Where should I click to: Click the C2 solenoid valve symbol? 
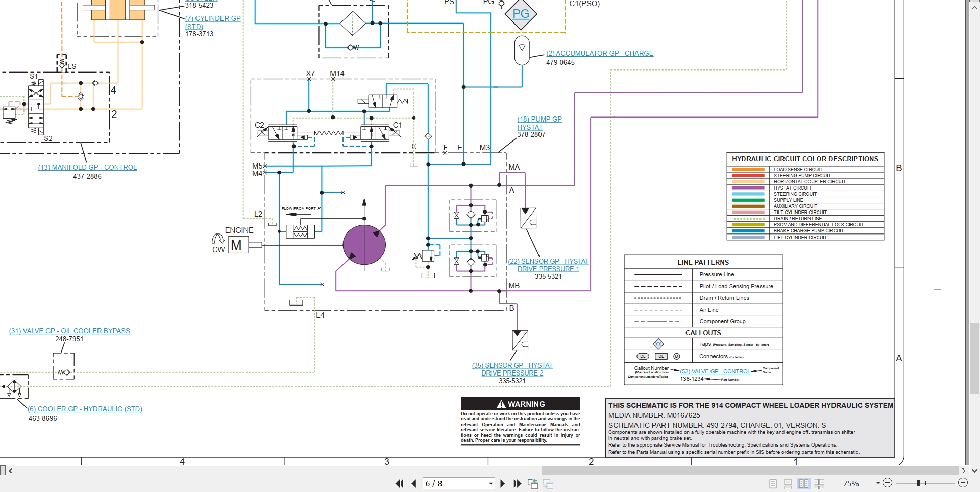coord(282,133)
